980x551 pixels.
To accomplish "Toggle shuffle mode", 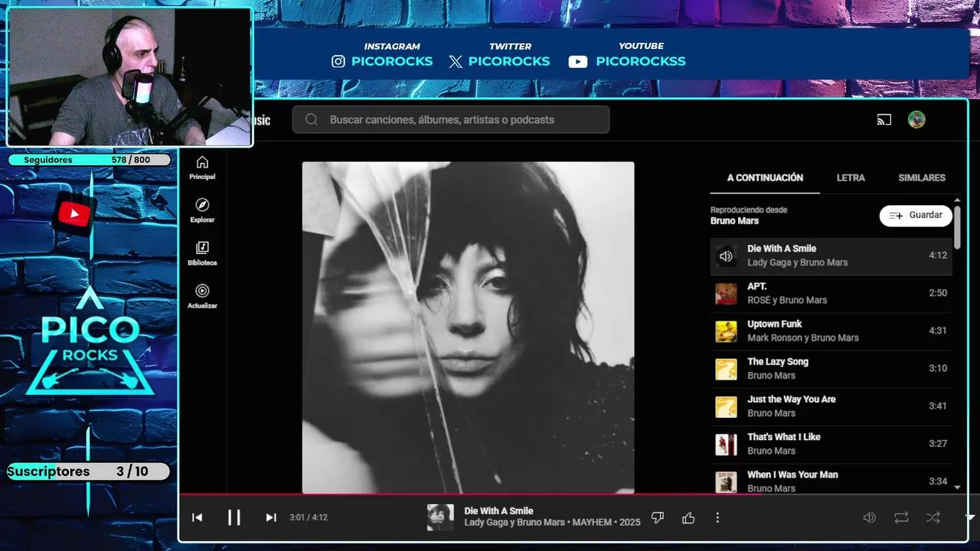I will [933, 518].
